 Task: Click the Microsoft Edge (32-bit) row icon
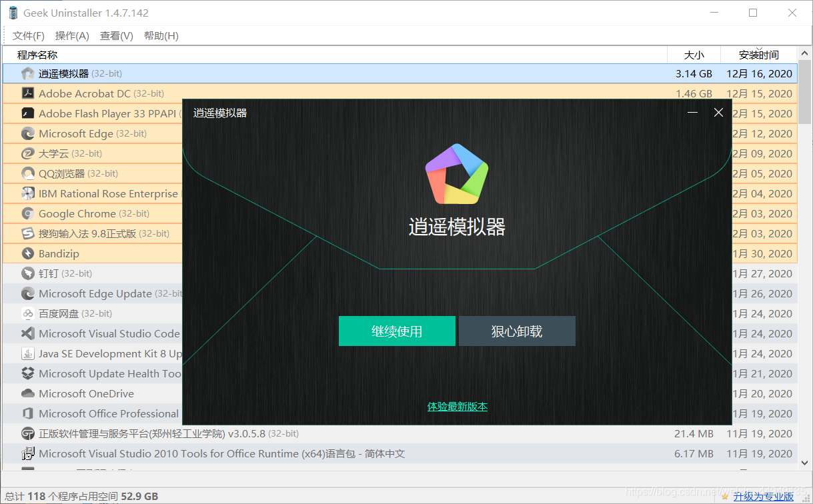27,133
